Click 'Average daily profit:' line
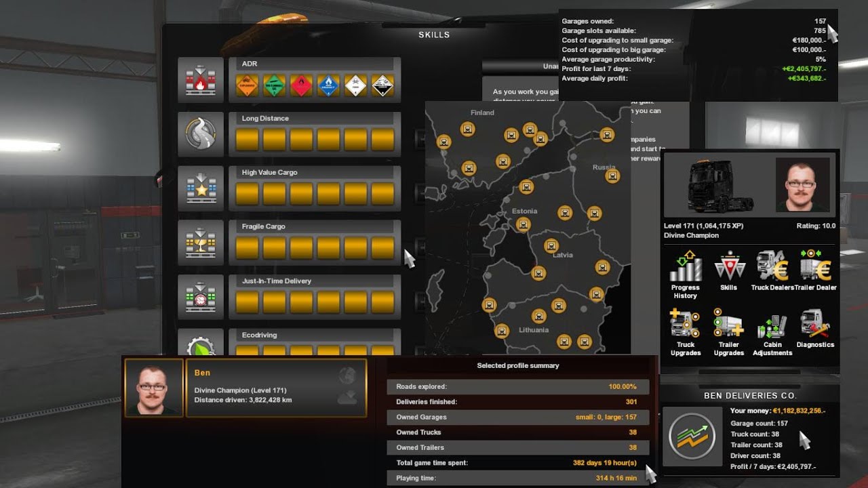The height and width of the screenshot is (488, 868). 694,78
